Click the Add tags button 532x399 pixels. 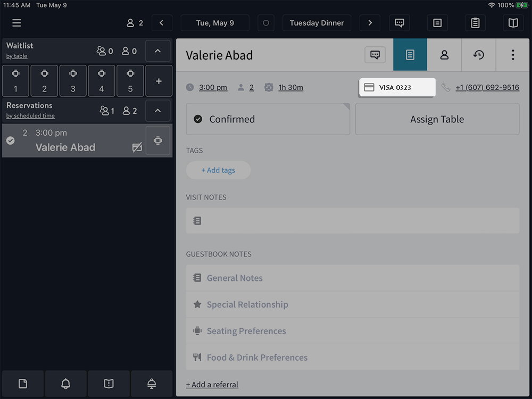coord(218,170)
